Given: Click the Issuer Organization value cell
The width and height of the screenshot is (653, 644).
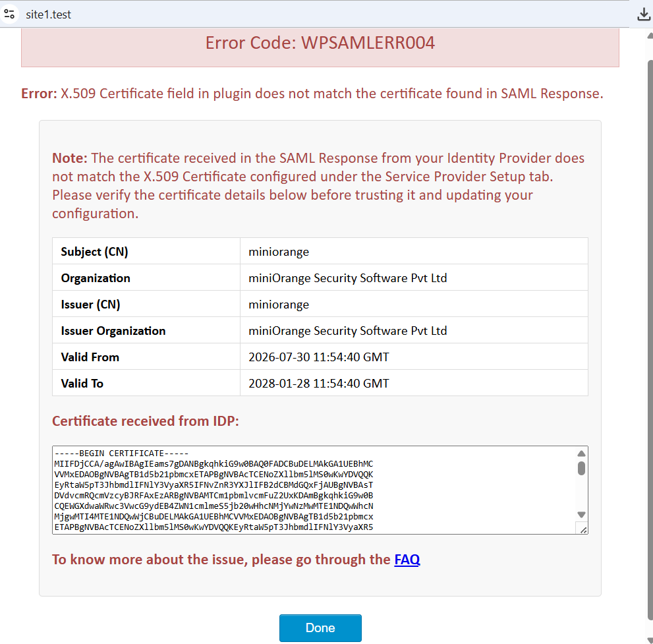Looking at the screenshot, I should click(414, 330).
